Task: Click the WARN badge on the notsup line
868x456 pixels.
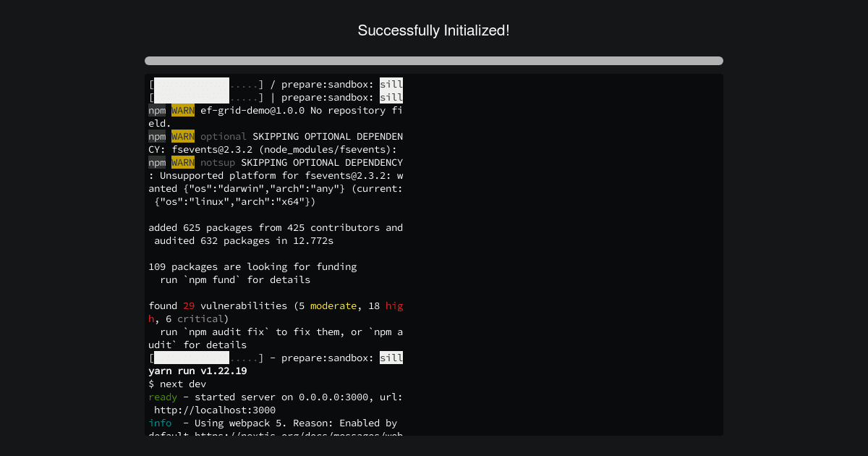Action: (182, 162)
